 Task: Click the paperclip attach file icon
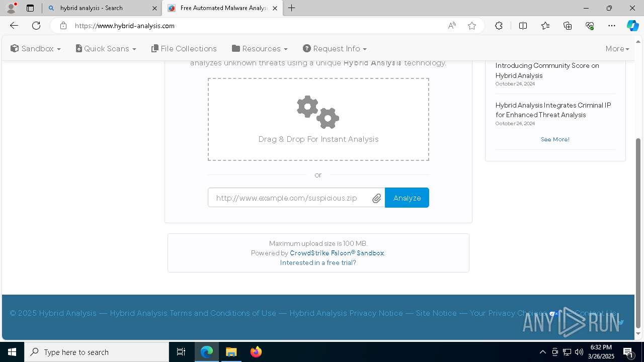[377, 198]
